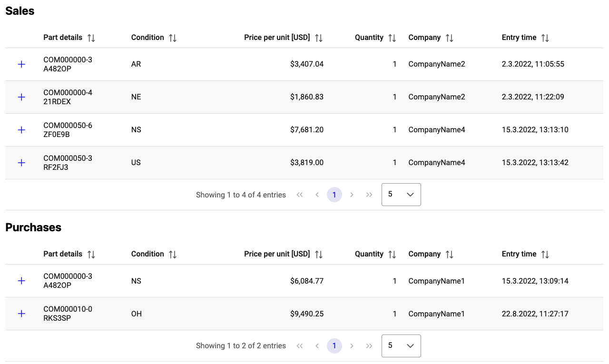This screenshot has height=364, width=609.
Task: Sort Purchases table by Company
Action: [449, 255]
